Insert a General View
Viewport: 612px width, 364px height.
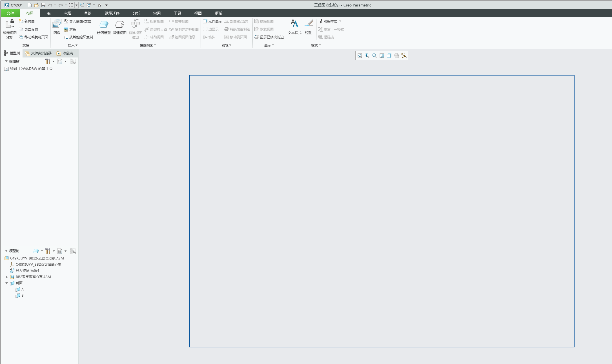[x=119, y=27]
